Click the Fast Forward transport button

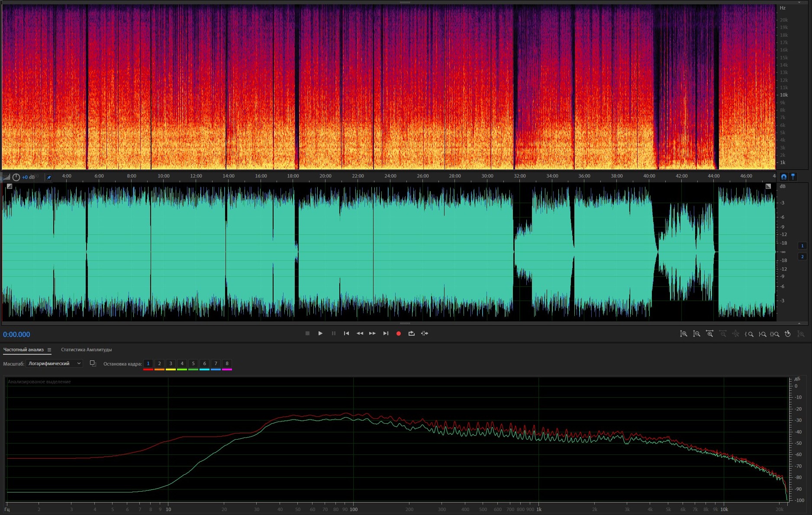tap(372, 334)
